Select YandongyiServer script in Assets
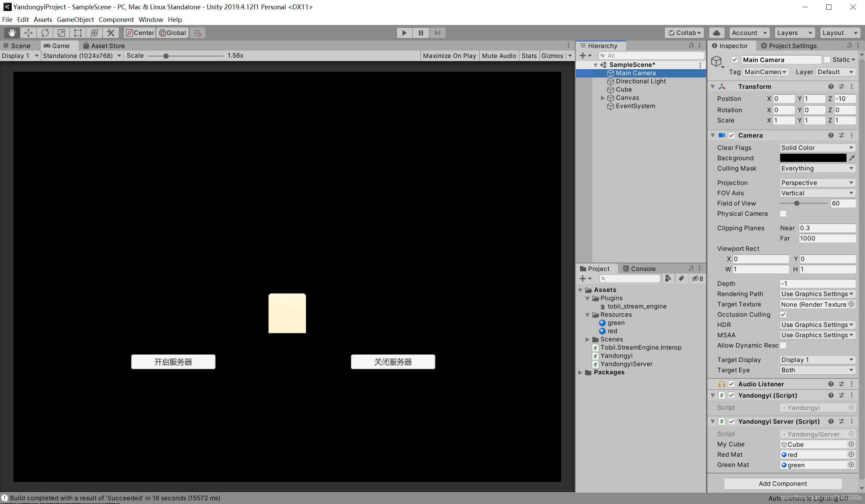The height and width of the screenshot is (504, 865). pos(626,364)
